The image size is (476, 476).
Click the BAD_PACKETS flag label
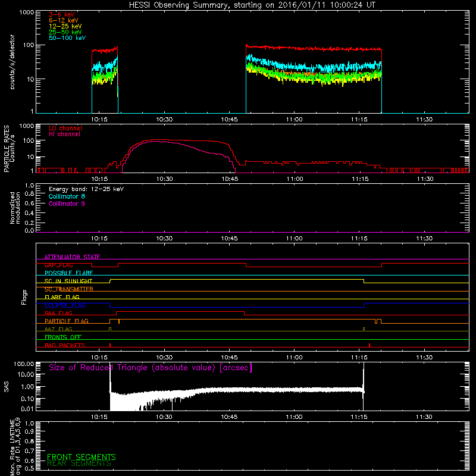[65, 346]
